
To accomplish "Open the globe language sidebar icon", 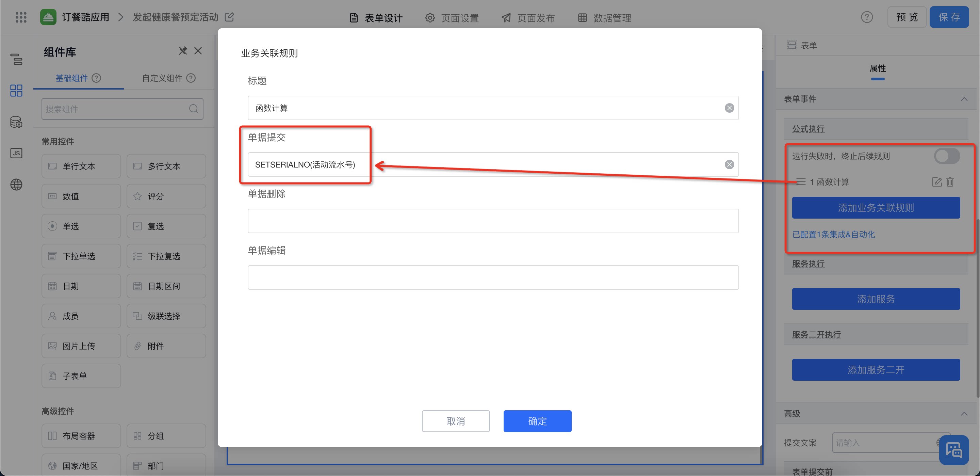I will pyautogui.click(x=16, y=185).
